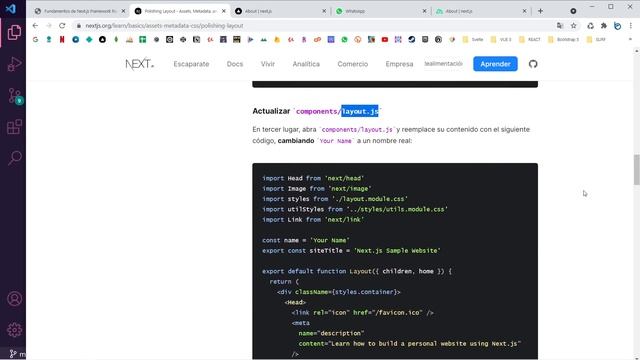Open the Manage gear in VS Code

14,330
